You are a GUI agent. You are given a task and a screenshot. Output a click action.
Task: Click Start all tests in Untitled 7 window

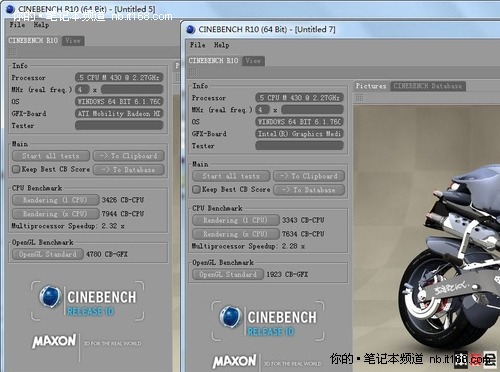pos(231,176)
